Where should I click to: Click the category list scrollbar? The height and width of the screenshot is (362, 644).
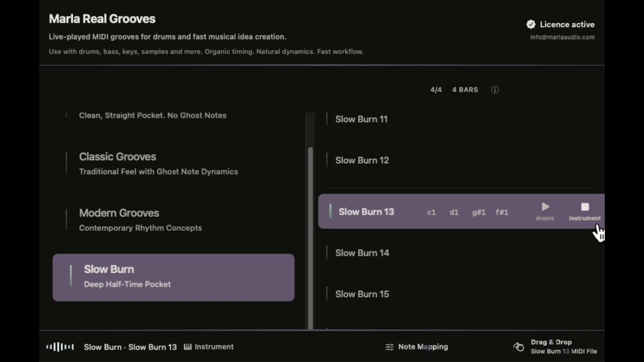[310, 238]
